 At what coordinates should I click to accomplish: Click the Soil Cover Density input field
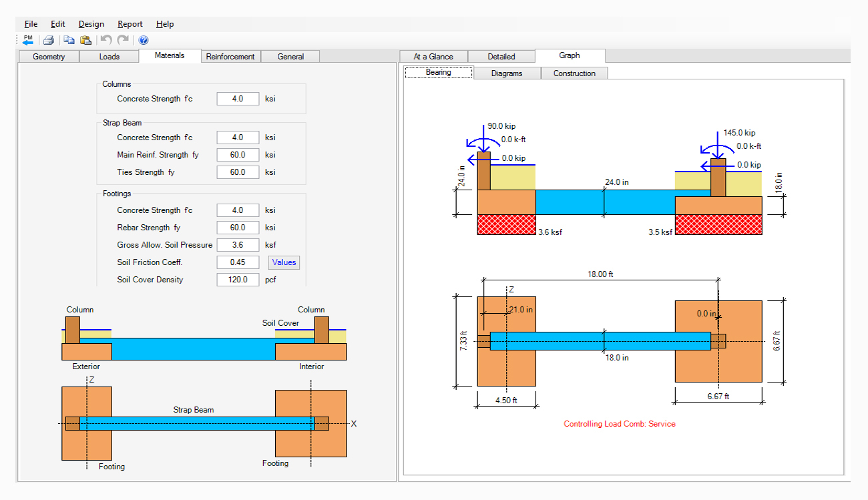tap(238, 280)
